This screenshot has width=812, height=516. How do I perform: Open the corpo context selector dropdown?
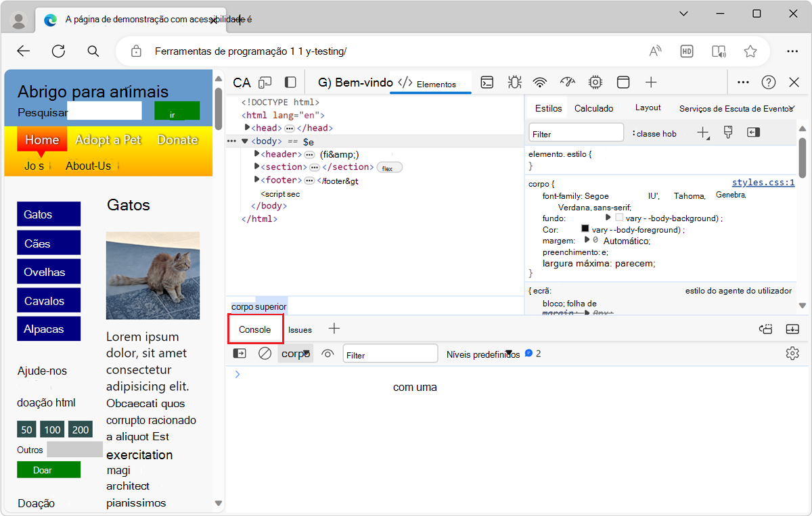(x=296, y=353)
